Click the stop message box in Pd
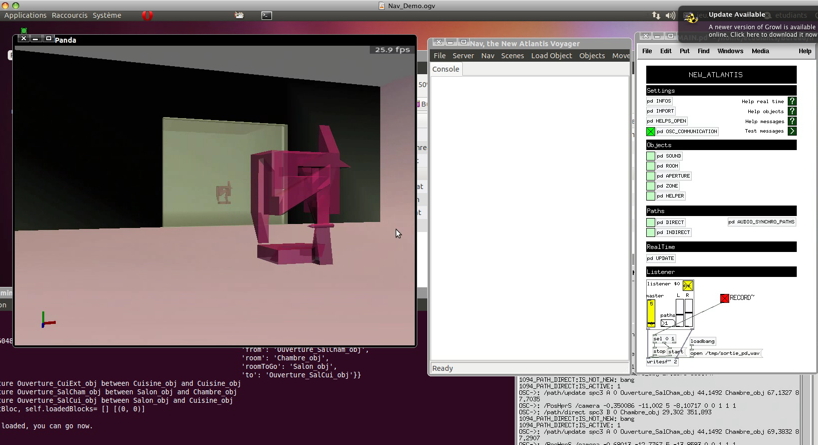The width and height of the screenshot is (818, 445). tap(659, 352)
